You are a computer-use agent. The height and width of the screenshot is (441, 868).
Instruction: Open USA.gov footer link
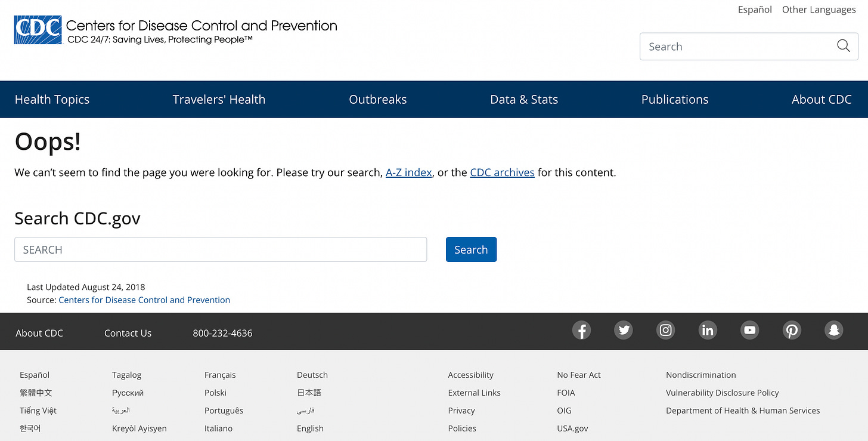[x=572, y=428]
